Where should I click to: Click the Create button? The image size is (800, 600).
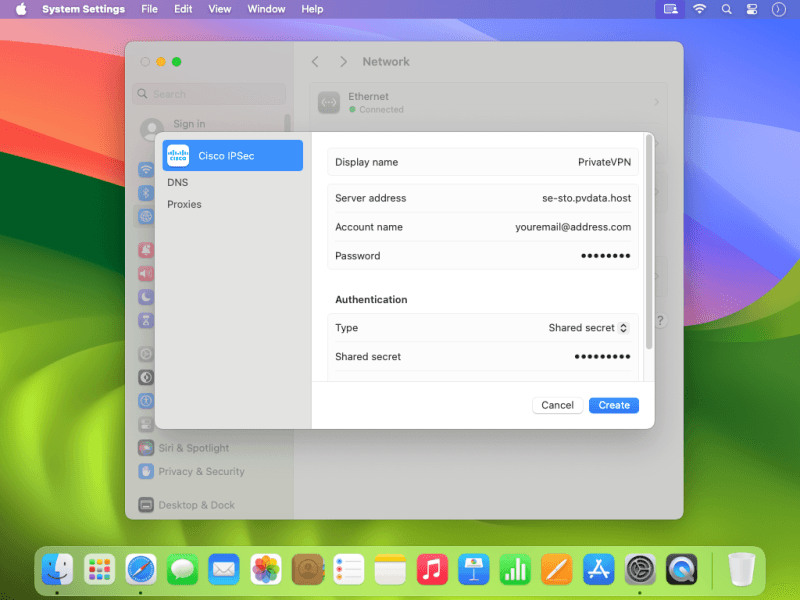click(614, 405)
